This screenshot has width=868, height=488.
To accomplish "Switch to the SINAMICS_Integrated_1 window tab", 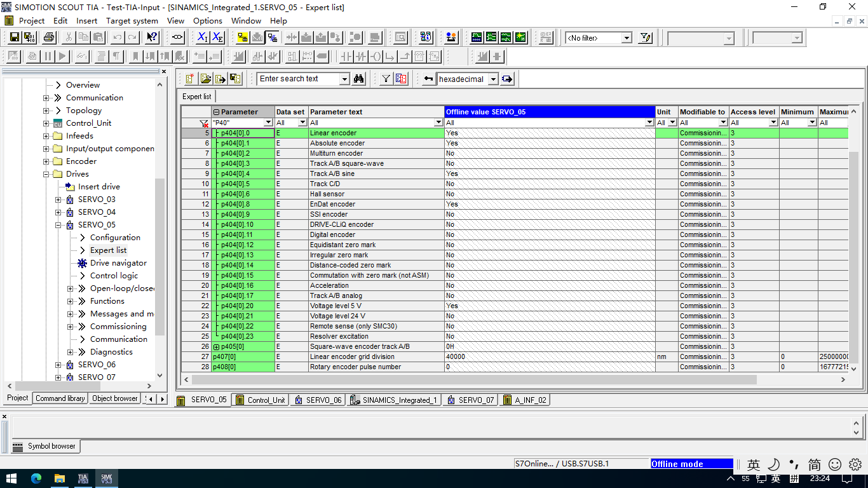I will pos(394,400).
